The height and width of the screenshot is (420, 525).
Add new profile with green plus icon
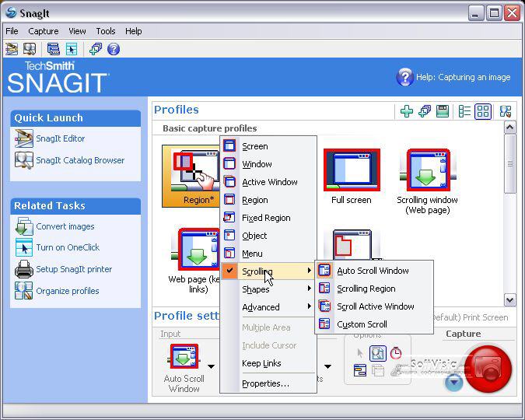click(407, 111)
